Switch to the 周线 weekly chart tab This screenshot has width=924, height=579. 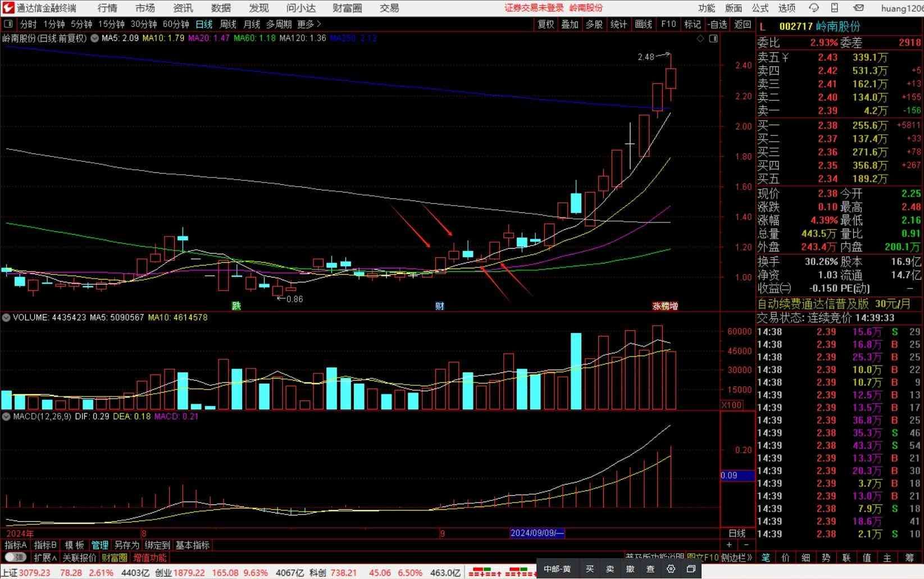coord(227,24)
